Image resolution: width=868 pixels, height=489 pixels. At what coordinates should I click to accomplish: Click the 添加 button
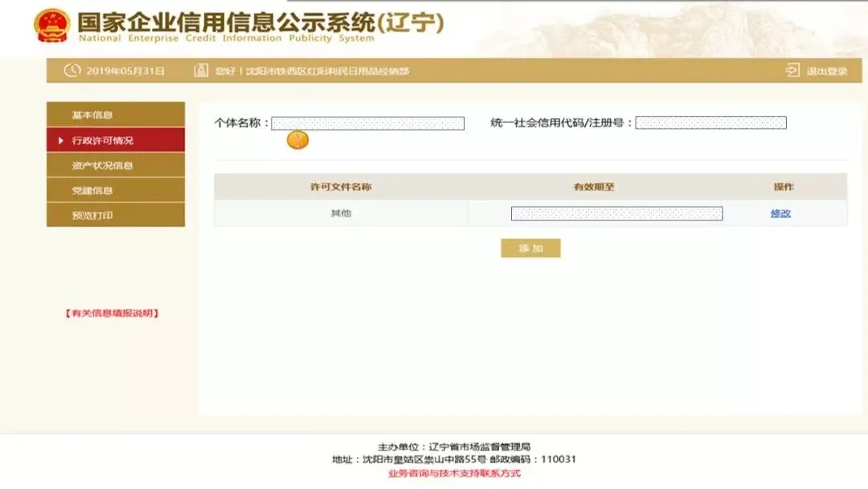click(530, 248)
